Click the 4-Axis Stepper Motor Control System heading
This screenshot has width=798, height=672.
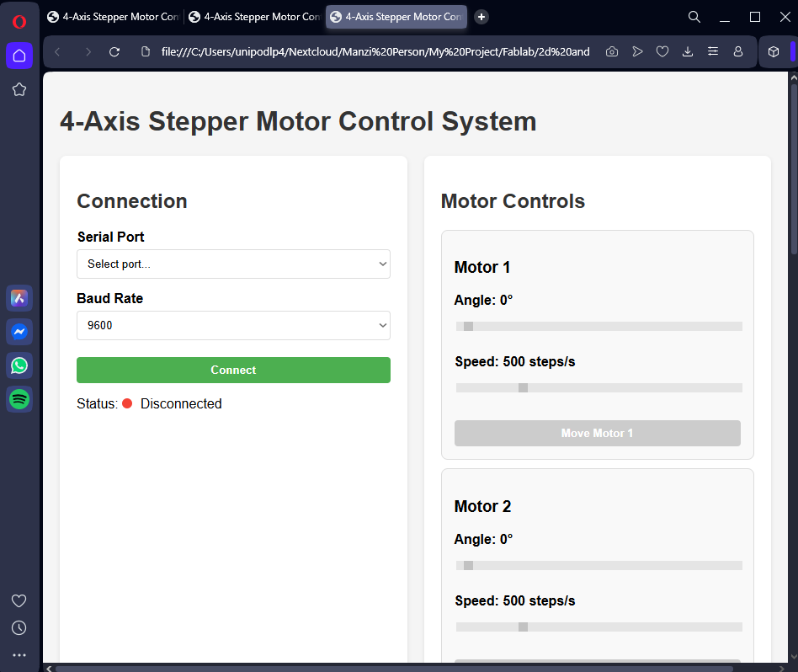[x=298, y=121]
